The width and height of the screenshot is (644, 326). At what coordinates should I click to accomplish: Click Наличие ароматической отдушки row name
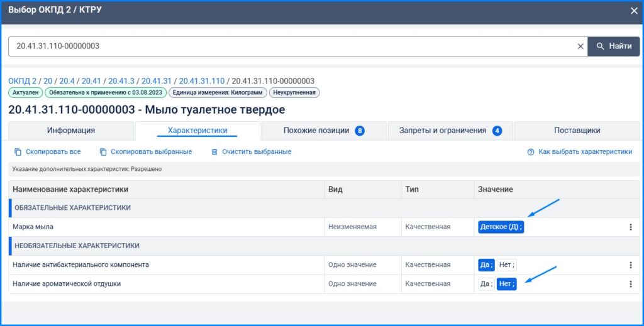coord(67,284)
